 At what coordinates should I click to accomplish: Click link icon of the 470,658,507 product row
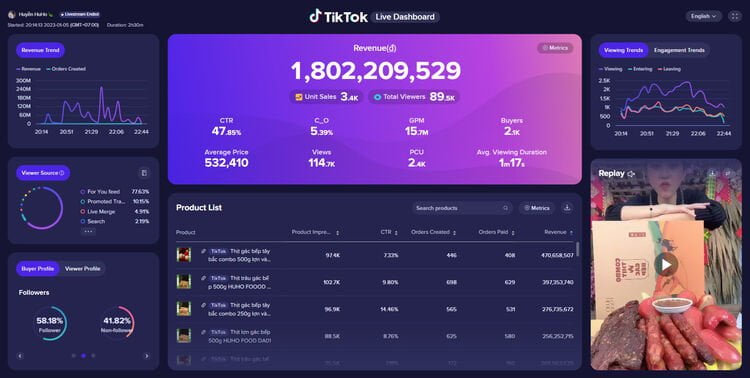[x=204, y=251]
